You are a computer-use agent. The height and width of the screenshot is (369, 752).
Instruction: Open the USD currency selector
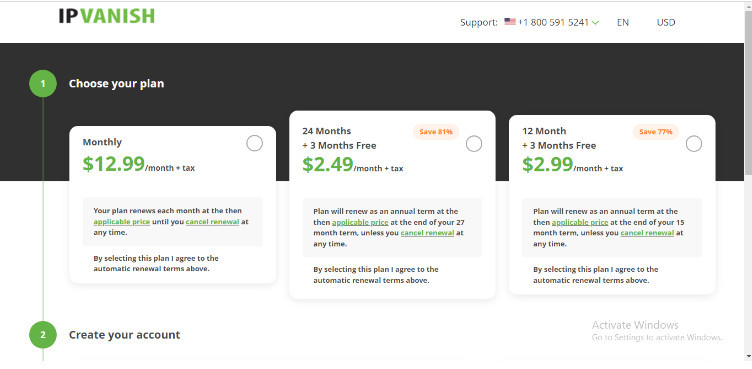coord(666,23)
